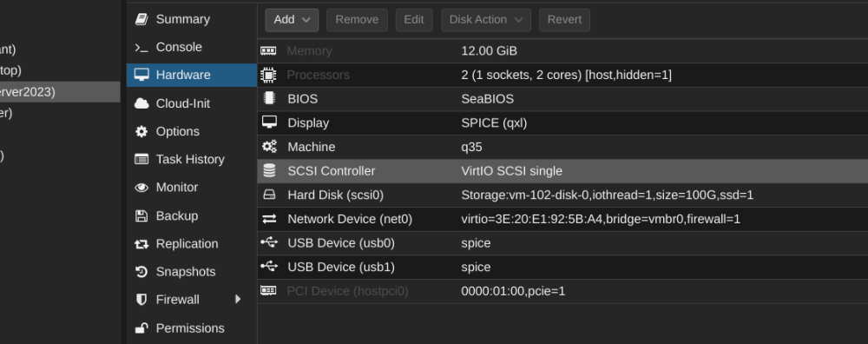The height and width of the screenshot is (344, 868).
Task: Click the Memory RAM icon
Action: click(268, 51)
